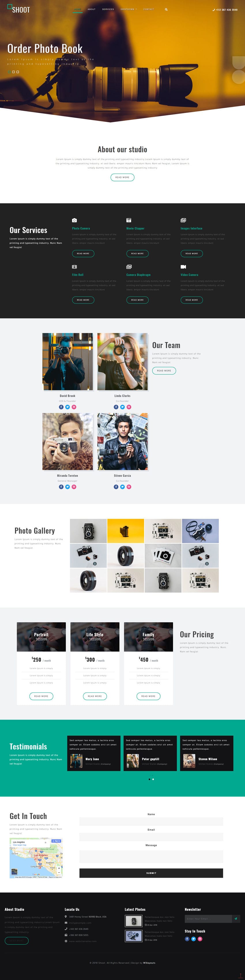This screenshot has height=980, width=245.
Task: Open View larger map link
Action: pos(19,845)
